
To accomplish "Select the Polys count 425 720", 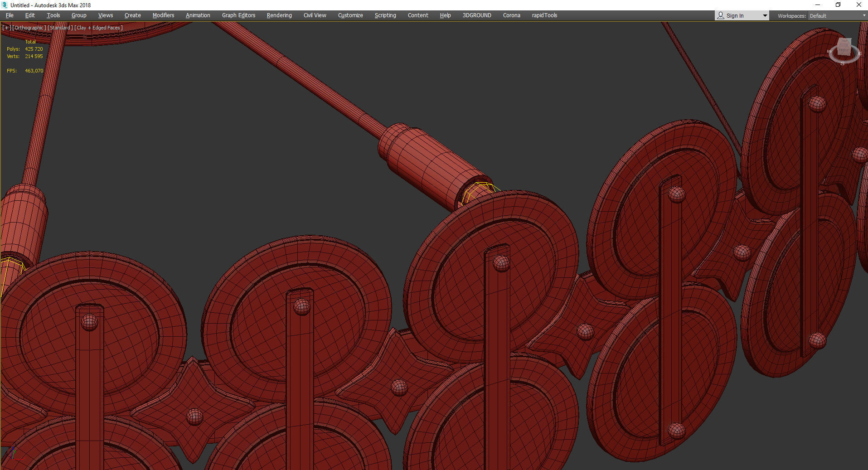I will (34, 49).
